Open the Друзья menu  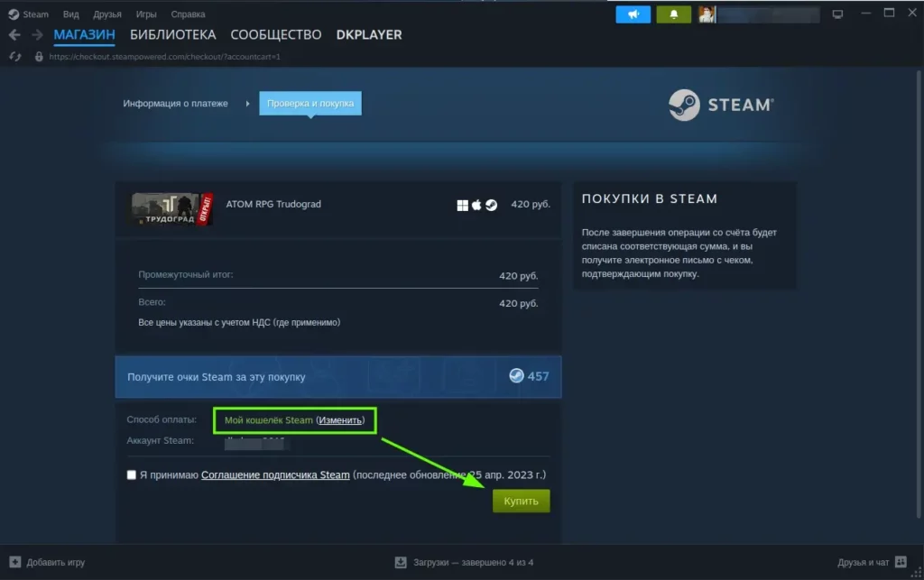(107, 14)
